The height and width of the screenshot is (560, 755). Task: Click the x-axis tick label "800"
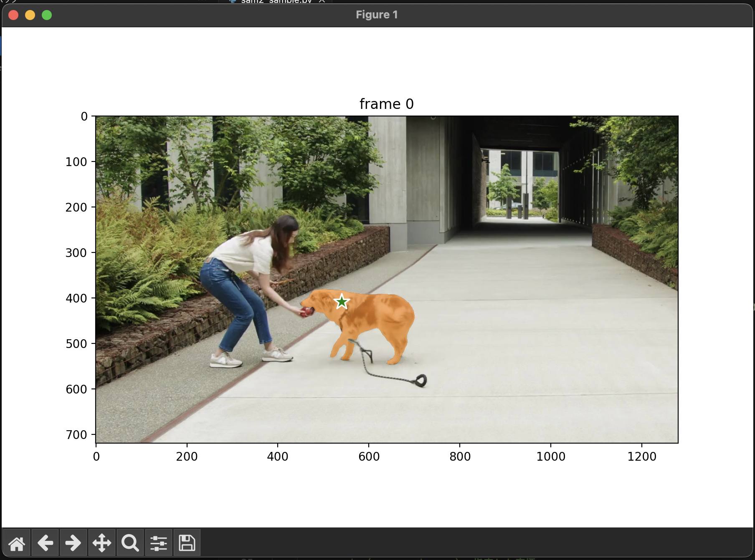coord(460,457)
